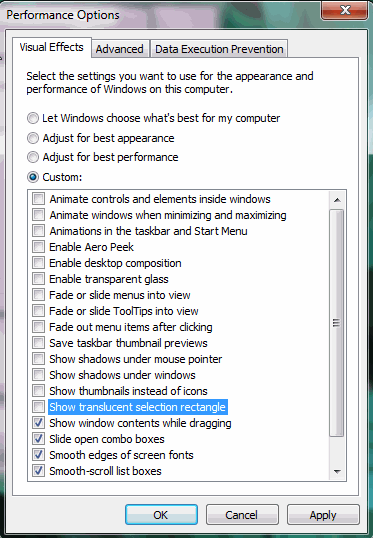This screenshot has height=538, width=373.
Task: Click the list scroll up arrow
Action: tap(337, 200)
